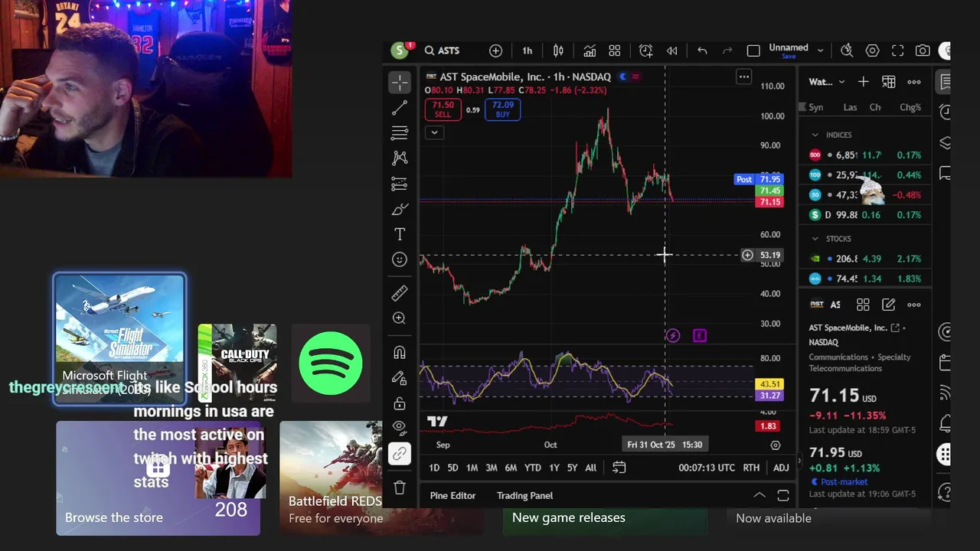Screen dimensions: 980x551
Task: Open the Watchlist name dropdown
Action: [x=827, y=82]
